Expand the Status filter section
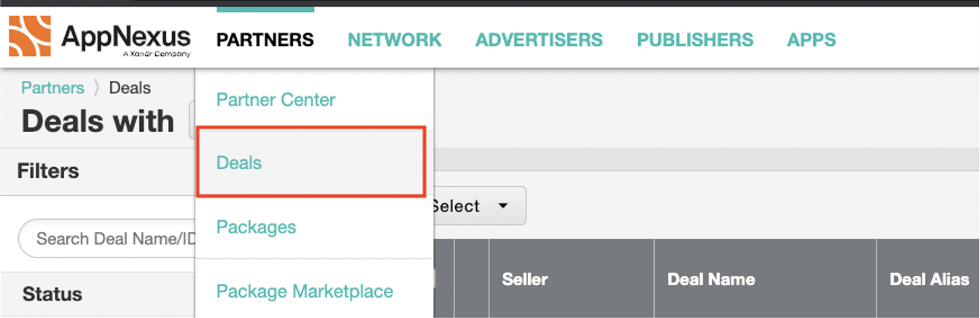 pos(52,294)
